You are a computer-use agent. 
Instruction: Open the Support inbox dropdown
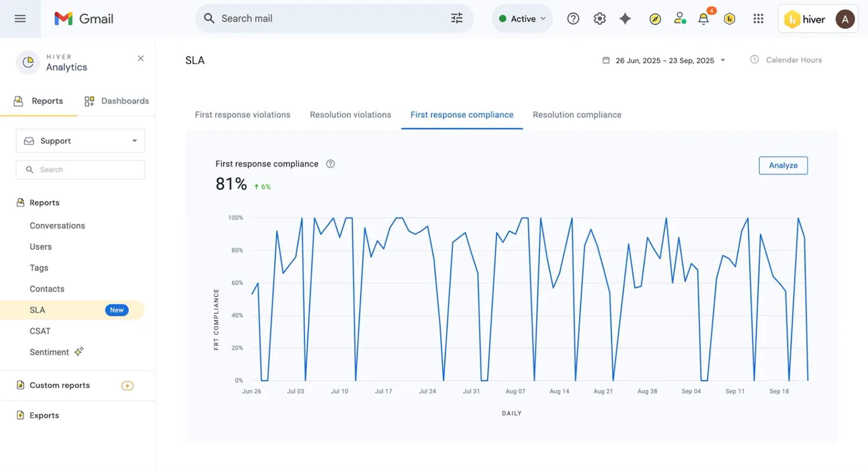[81, 141]
